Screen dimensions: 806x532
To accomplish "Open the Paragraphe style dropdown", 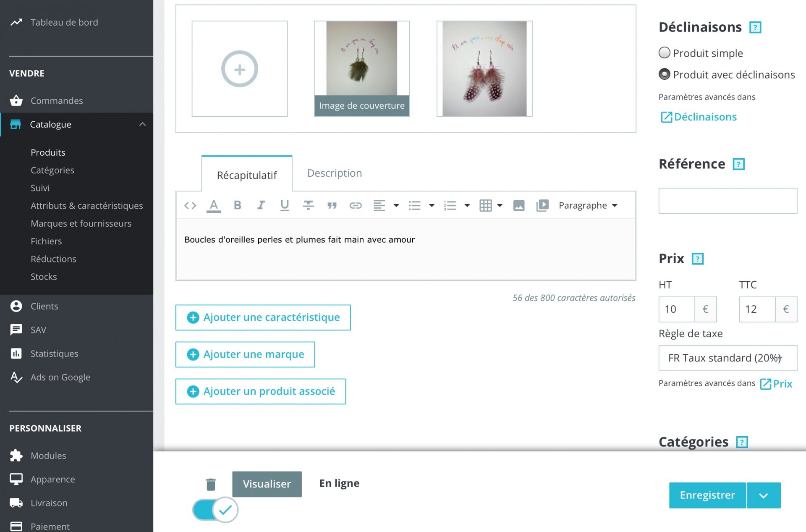I will click(588, 205).
